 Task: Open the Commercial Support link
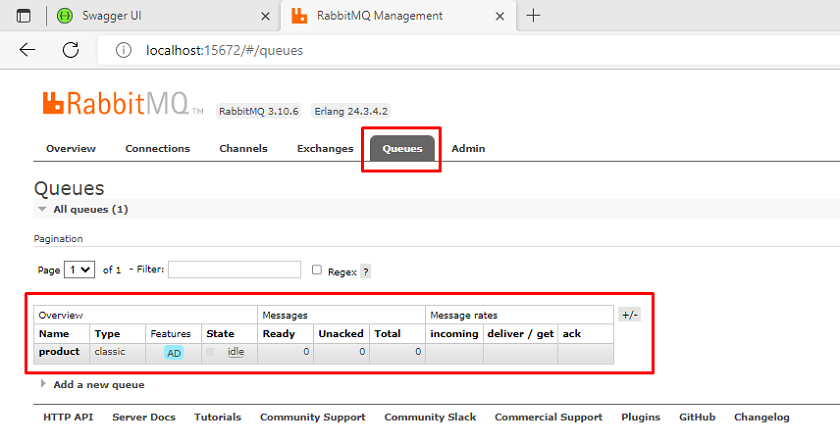548,417
